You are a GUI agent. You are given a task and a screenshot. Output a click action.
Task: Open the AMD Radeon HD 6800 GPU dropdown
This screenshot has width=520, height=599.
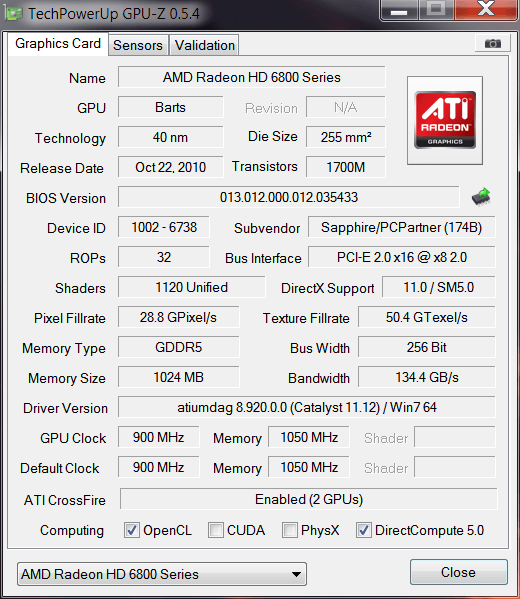click(162, 574)
